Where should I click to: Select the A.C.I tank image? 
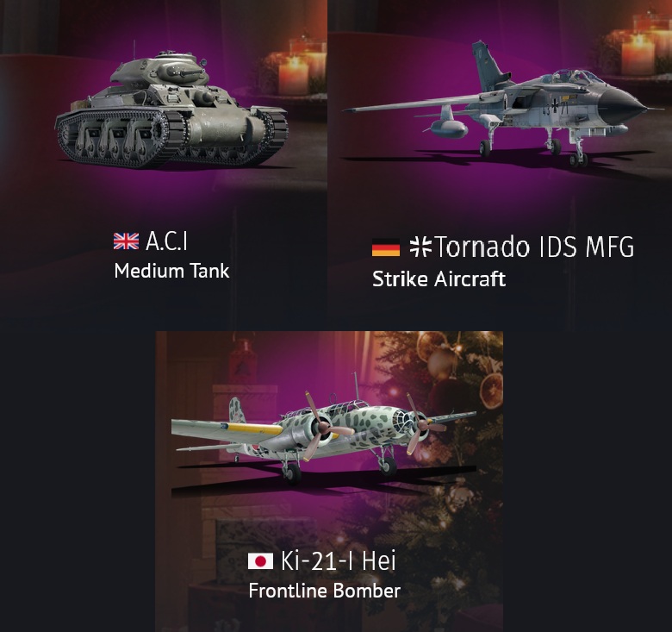point(171,109)
